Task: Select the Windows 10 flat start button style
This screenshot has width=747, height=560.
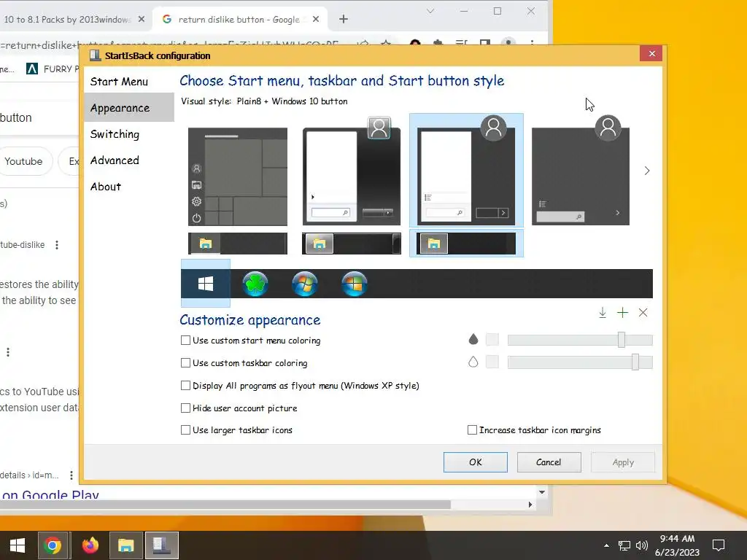Action: pyautogui.click(x=205, y=284)
